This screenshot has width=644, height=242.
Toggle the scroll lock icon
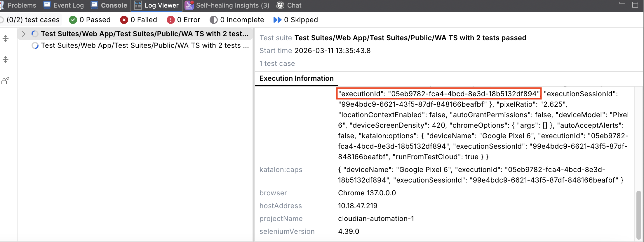click(x=6, y=80)
